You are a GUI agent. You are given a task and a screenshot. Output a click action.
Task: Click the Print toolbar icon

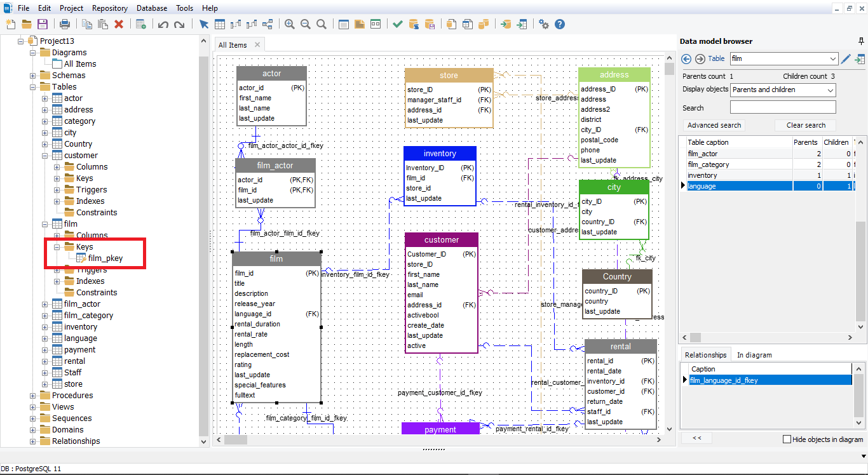64,23
